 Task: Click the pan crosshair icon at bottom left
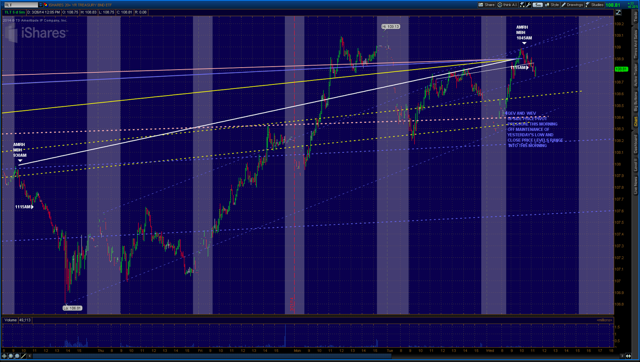(4, 356)
